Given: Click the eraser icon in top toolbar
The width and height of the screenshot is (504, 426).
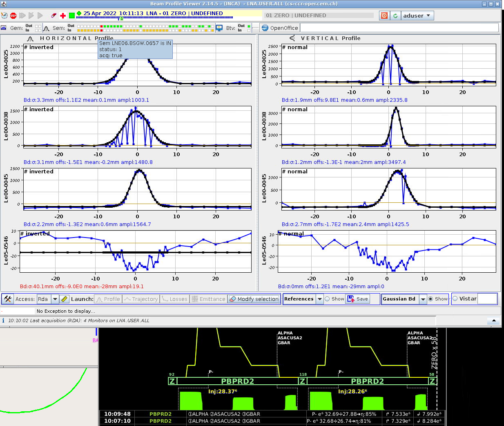Looking at the screenshot, I should [54, 16].
